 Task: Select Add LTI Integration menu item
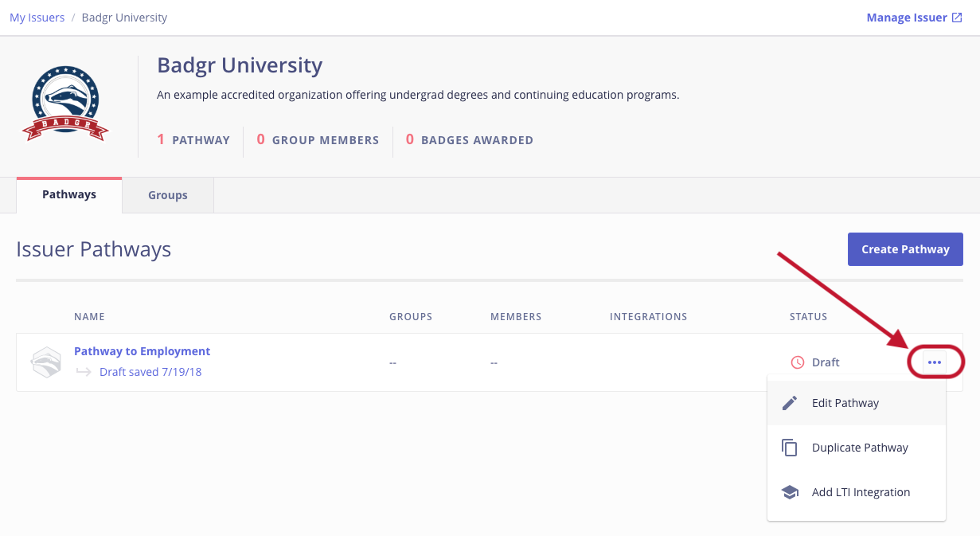(857, 492)
